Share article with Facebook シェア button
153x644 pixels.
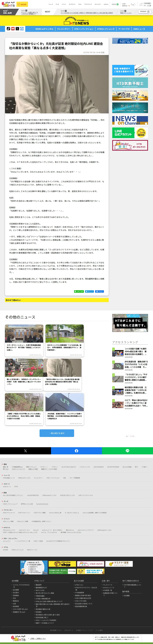[99, 291]
